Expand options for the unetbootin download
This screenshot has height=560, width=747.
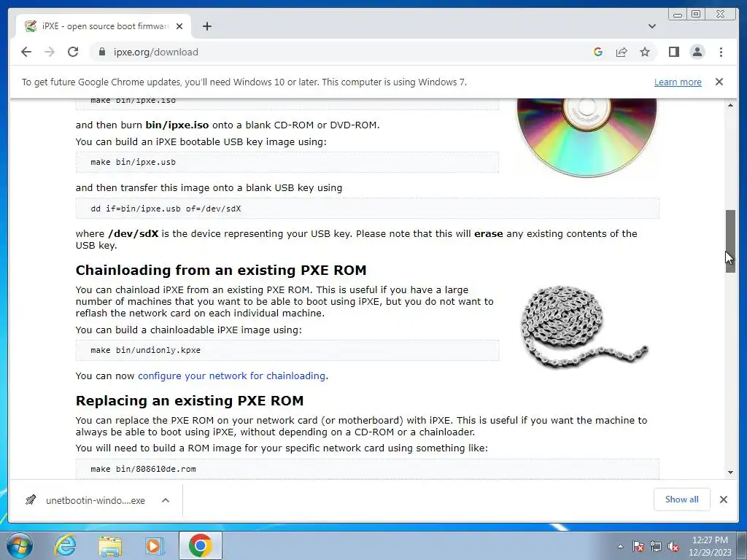[x=166, y=500]
